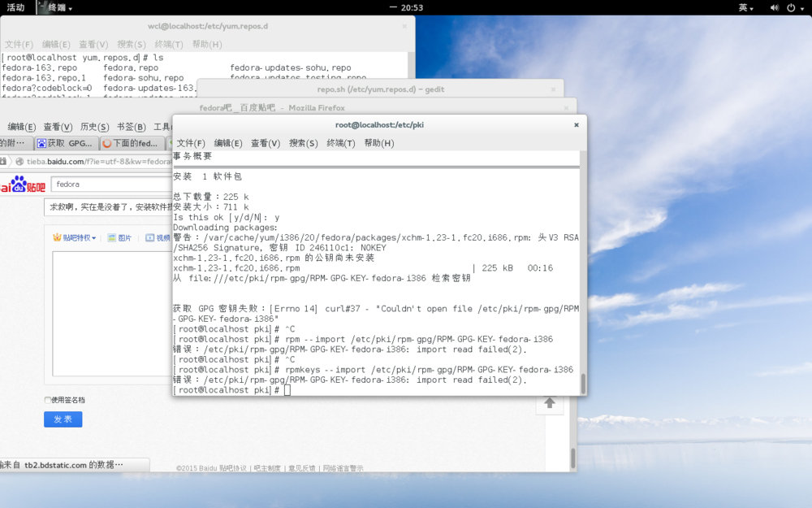Click the Baidu 贴吧 logo
This screenshot has height=508, width=812.
click(x=23, y=185)
